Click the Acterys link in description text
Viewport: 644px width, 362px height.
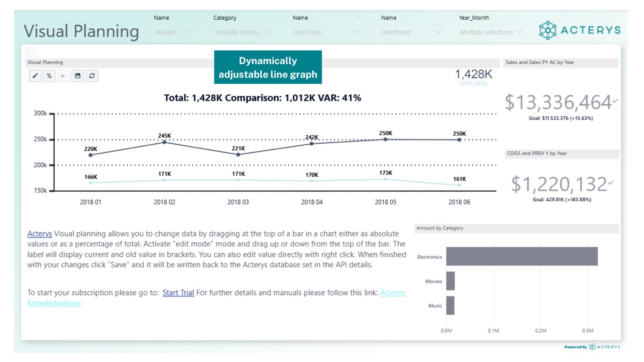pyautogui.click(x=40, y=234)
